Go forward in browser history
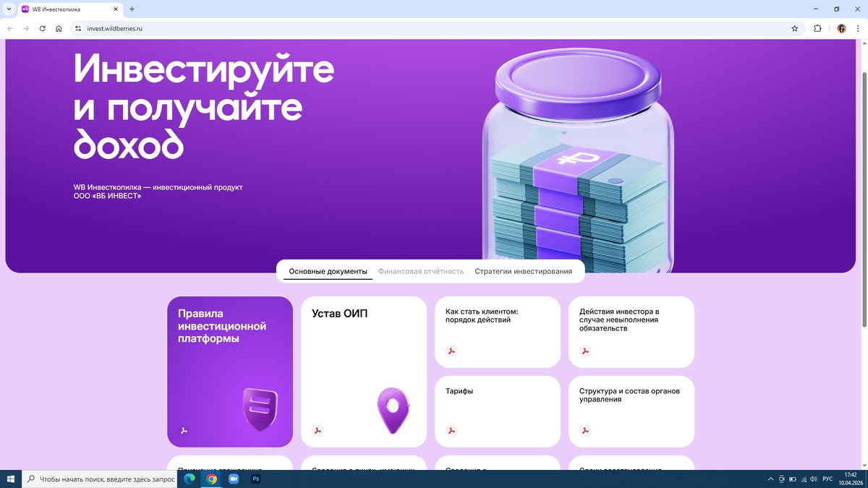This screenshot has width=868, height=488. [x=26, y=29]
